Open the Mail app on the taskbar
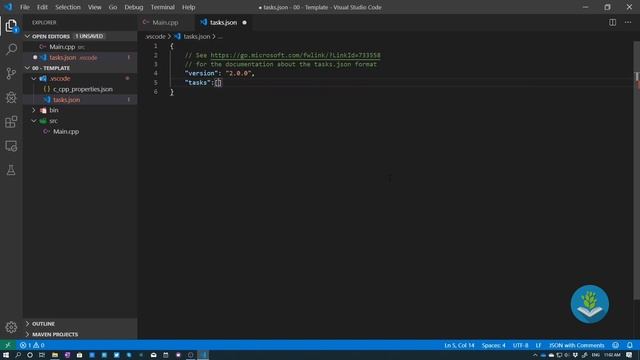Image resolution: width=640 pixels, height=360 pixels. tap(153, 355)
